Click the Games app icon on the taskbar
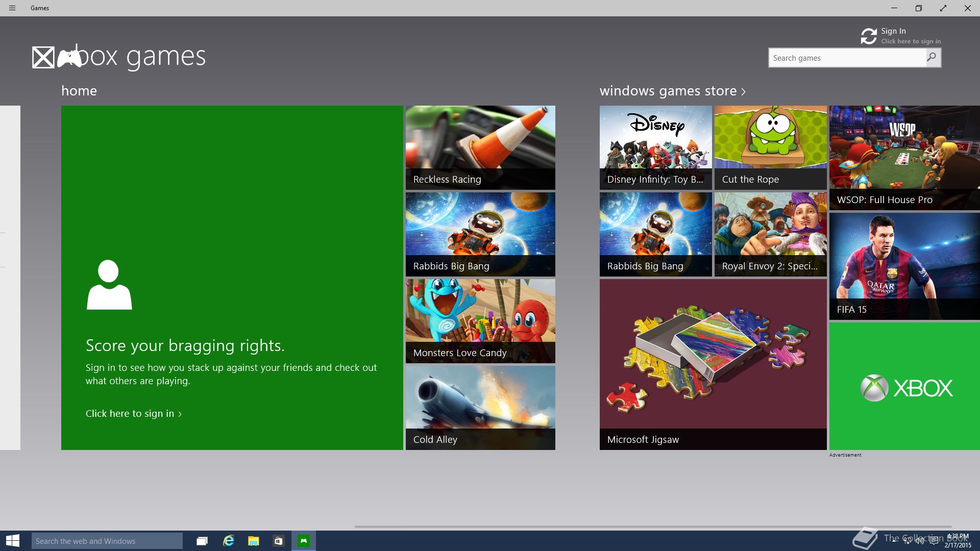 [x=304, y=541]
